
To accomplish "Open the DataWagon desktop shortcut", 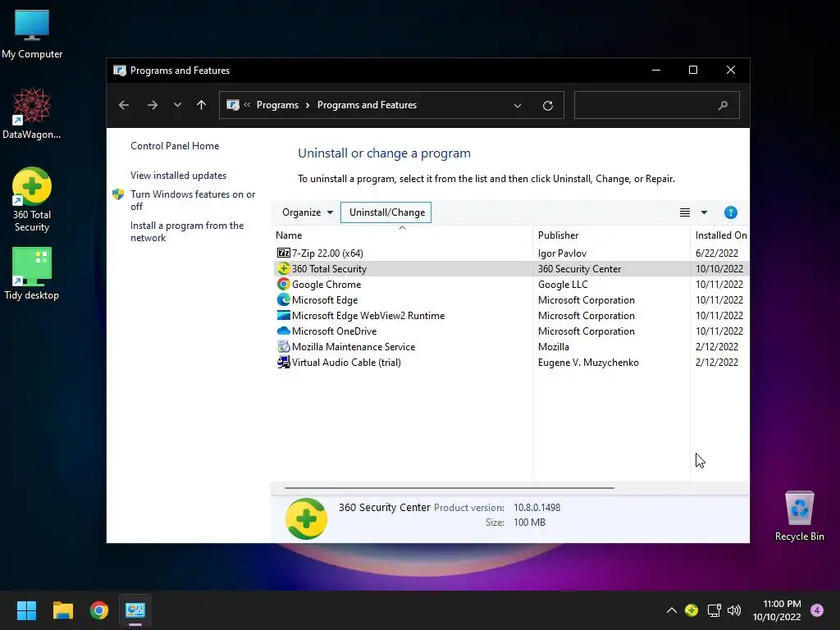I will [x=32, y=113].
